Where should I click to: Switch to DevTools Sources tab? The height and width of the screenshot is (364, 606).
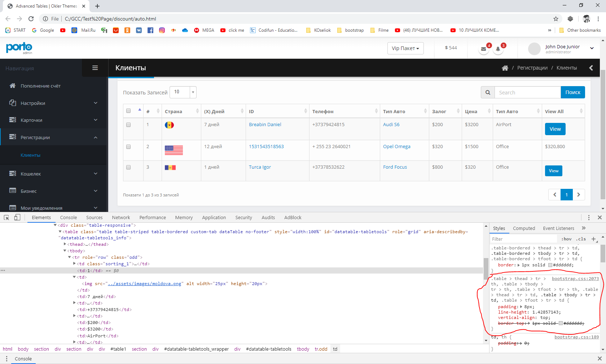95,217
